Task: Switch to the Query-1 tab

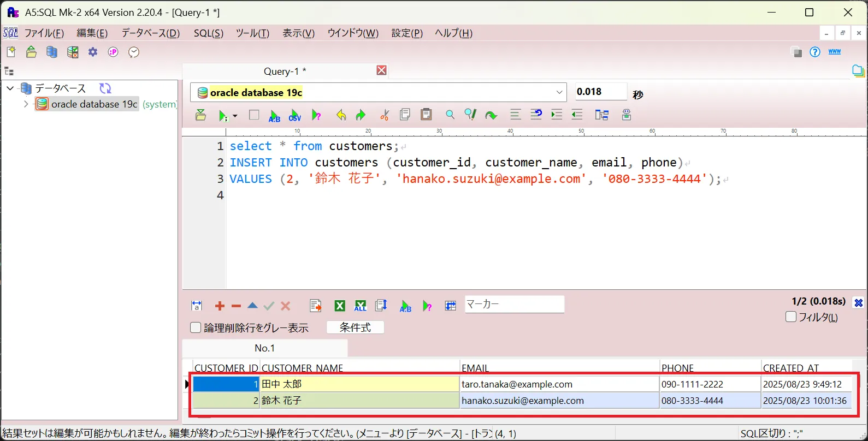Action: pos(285,71)
